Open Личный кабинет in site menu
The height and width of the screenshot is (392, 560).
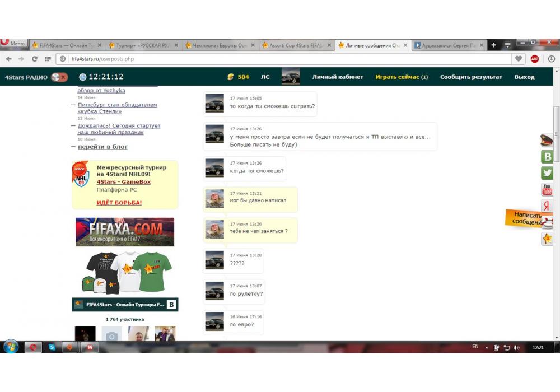click(338, 77)
